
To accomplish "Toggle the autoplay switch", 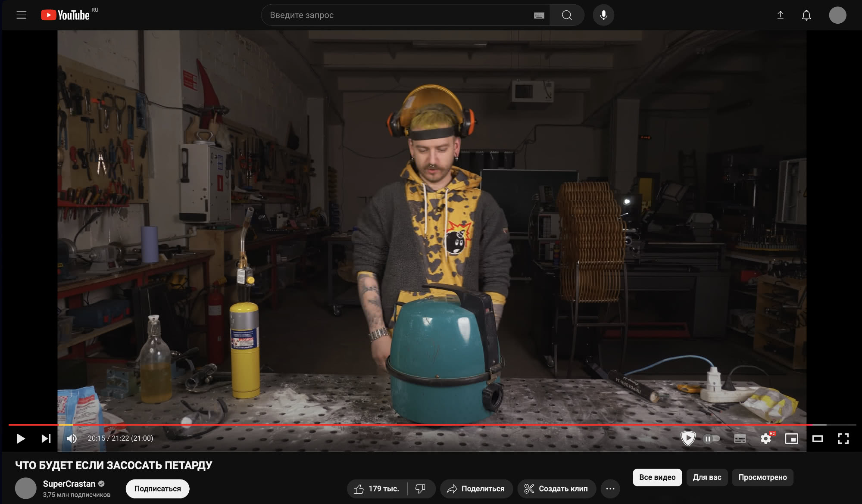I will 712,439.
